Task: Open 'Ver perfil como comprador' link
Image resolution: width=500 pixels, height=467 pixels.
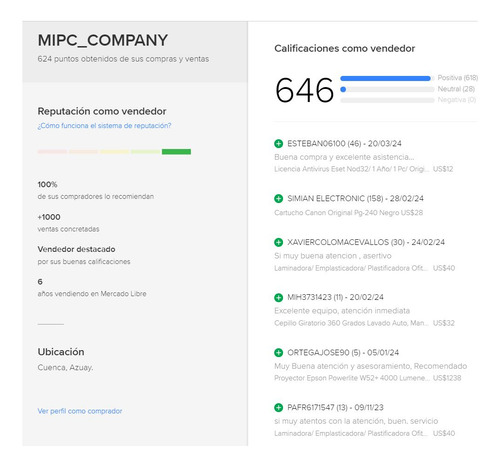Action: (80, 411)
